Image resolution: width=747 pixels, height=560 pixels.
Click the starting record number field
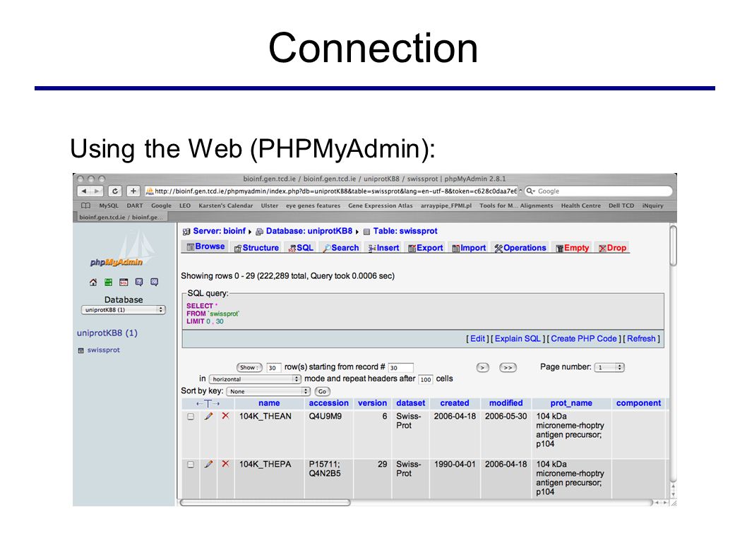(400, 367)
